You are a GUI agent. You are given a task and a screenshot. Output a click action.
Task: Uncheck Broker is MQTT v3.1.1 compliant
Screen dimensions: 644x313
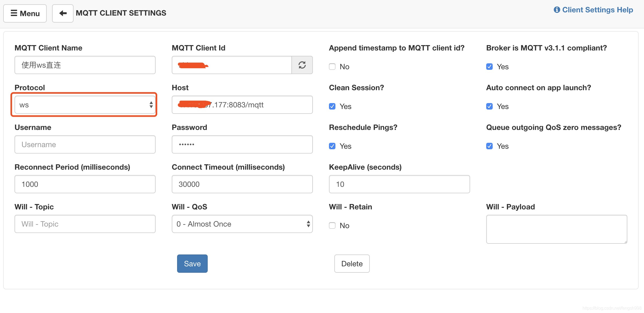(489, 67)
